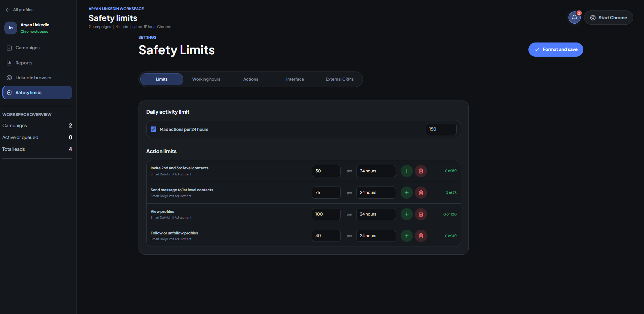Click the Format and save button
This screenshot has width=644, height=314.
click(x=556, y=50)
